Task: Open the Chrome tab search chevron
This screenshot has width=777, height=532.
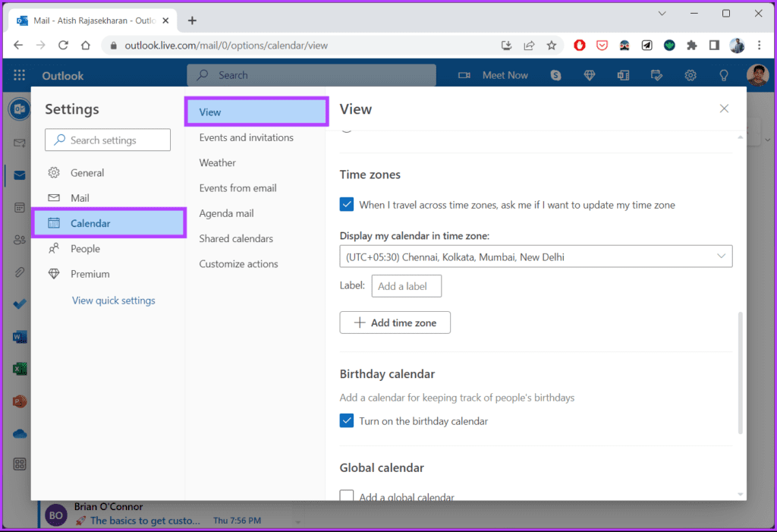Action: pos(662,14)
